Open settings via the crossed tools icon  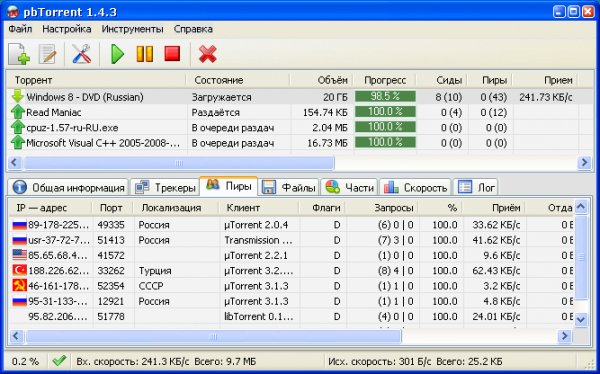tap(82, 54)
